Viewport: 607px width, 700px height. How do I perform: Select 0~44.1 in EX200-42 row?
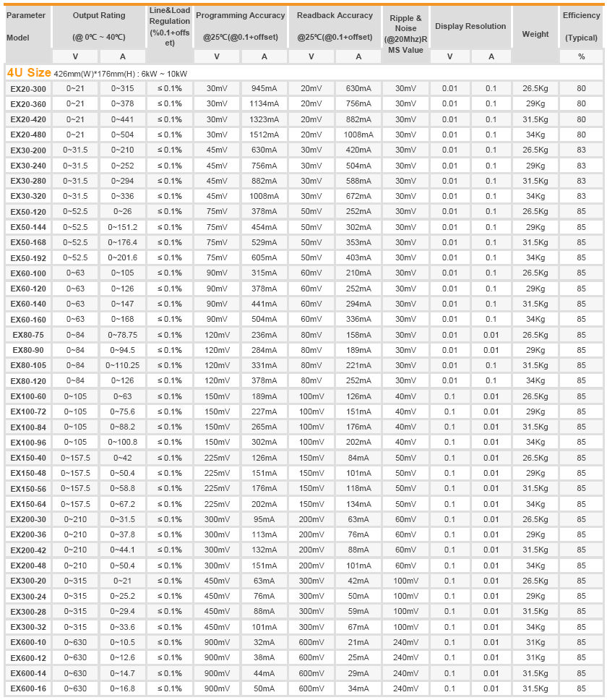pos(123,550)
